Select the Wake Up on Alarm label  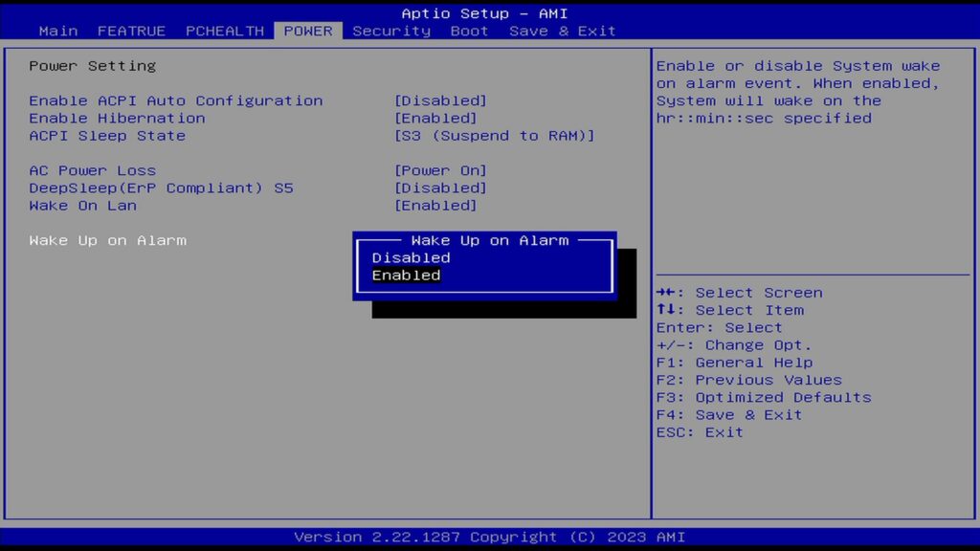coord(107,240)
